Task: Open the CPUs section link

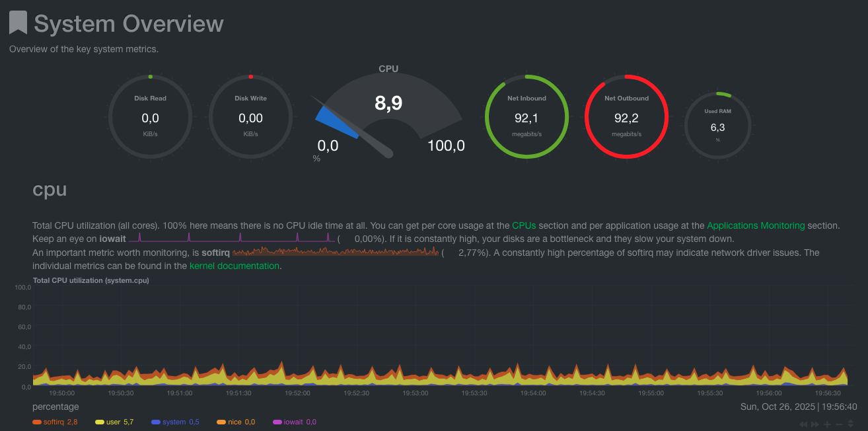Action: (x=524, y=225)
